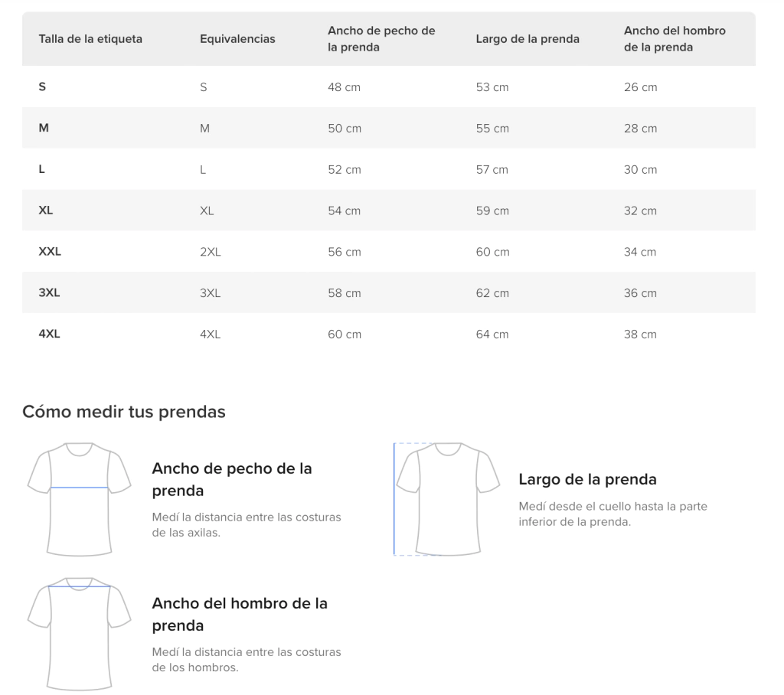Click the 59 cm garment length value
The height and width of the screenshot is (695, 784).
(x=492, y=210)
